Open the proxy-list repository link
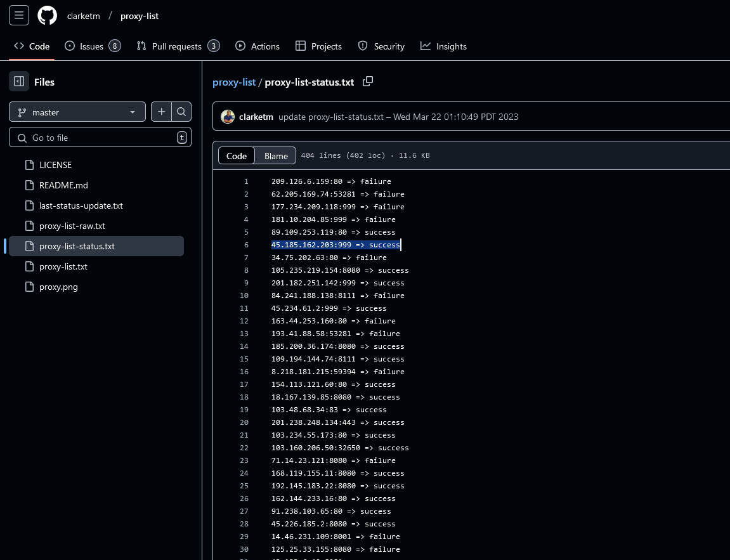Screen dimensions: 730x560 140,15
